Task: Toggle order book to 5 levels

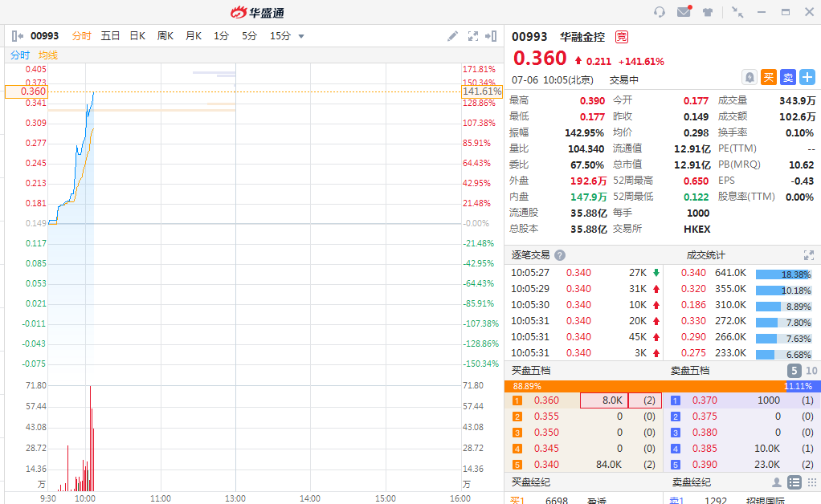Action: click(794, 371)
